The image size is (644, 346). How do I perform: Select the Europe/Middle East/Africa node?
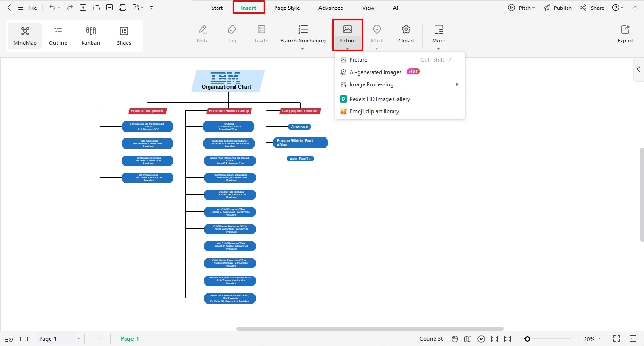point(300,143)
